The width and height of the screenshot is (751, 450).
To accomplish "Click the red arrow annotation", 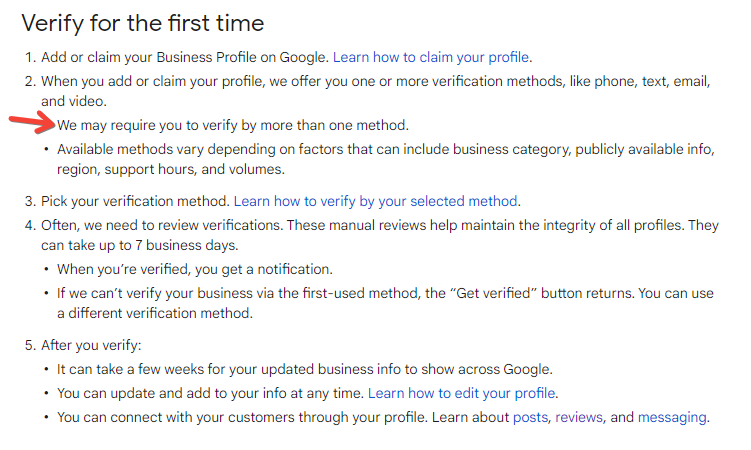I will [32, 122].
